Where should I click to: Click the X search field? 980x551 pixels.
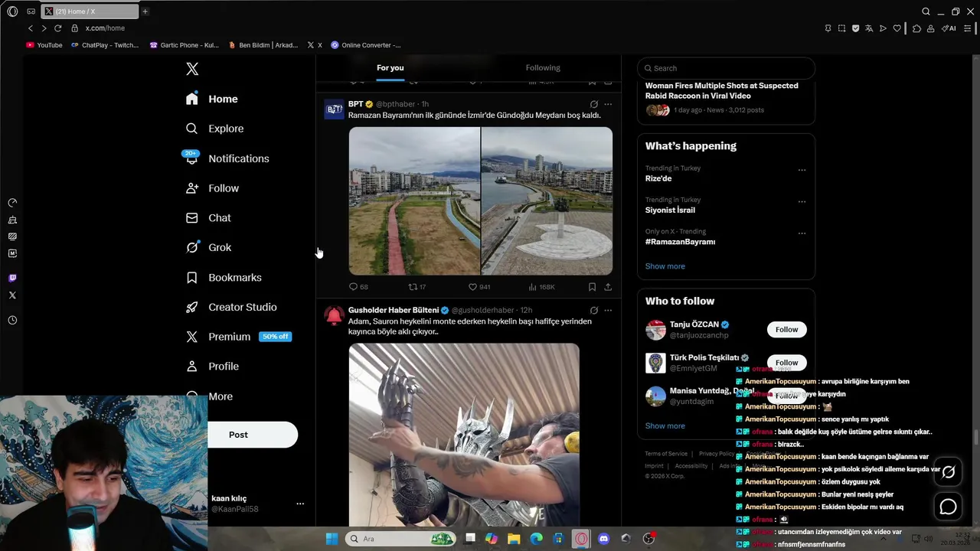[726, 68]
